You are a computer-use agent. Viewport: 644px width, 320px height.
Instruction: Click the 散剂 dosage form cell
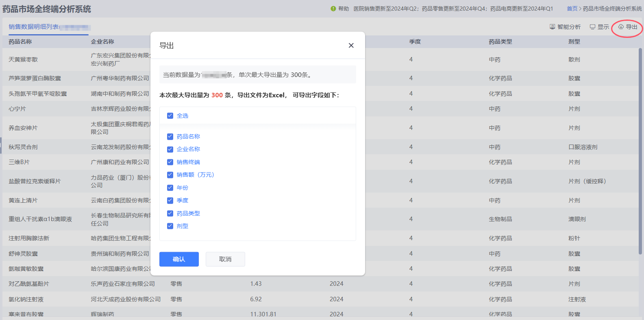click(x=574, y=59)
